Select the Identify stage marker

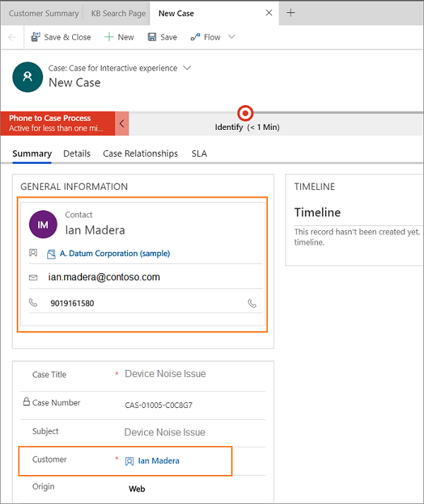click(x=245, y=113)
